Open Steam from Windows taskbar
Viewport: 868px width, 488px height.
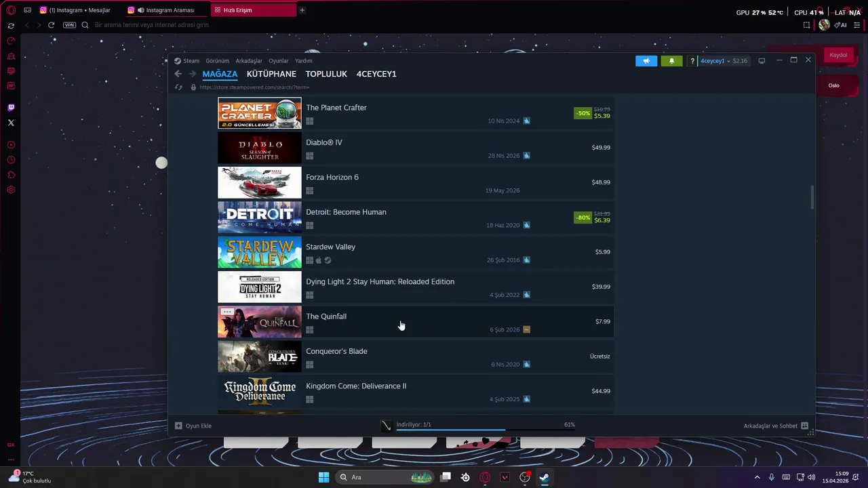click(x=544, y=477)
